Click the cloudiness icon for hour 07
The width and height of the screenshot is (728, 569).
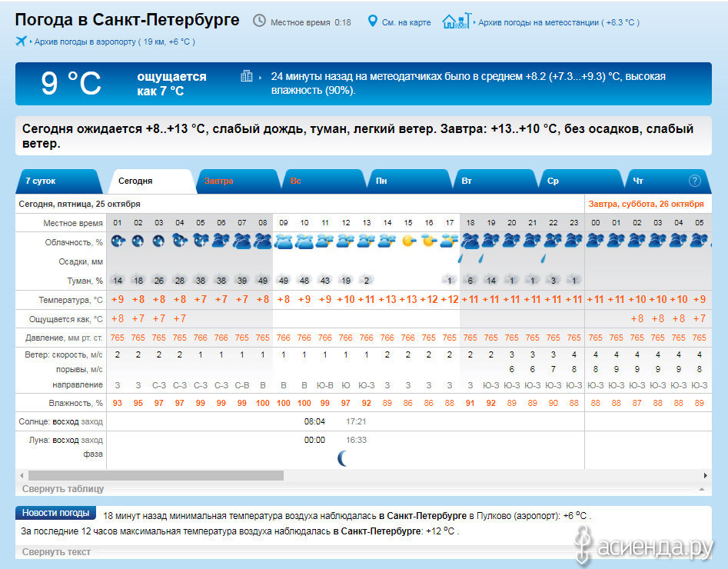pos(242,241)
